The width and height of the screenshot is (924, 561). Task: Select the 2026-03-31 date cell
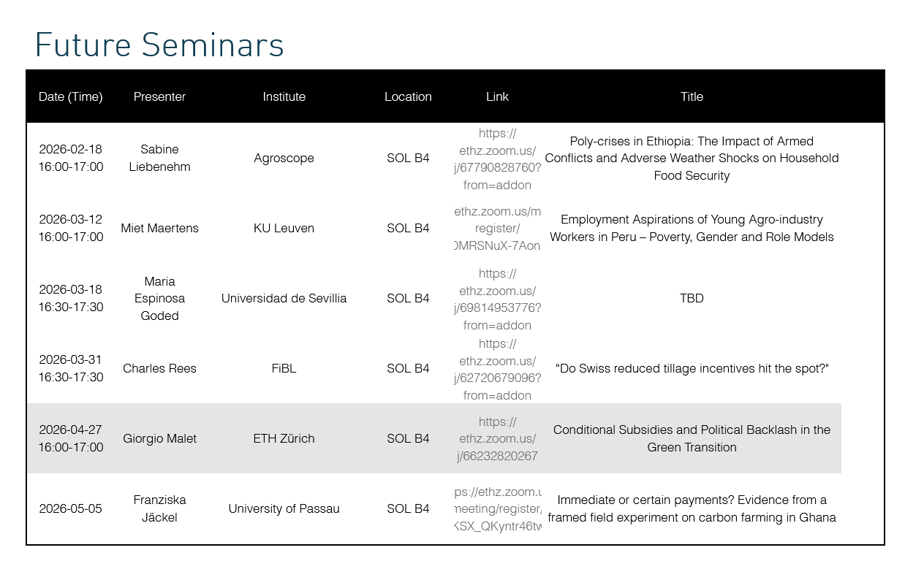tap(71, 368)
